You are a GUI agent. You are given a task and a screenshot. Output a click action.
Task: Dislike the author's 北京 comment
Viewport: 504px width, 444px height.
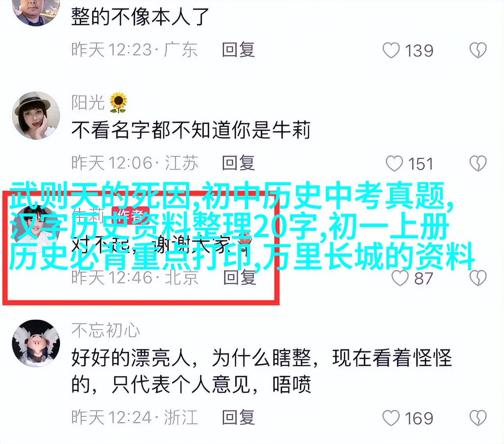477,278
